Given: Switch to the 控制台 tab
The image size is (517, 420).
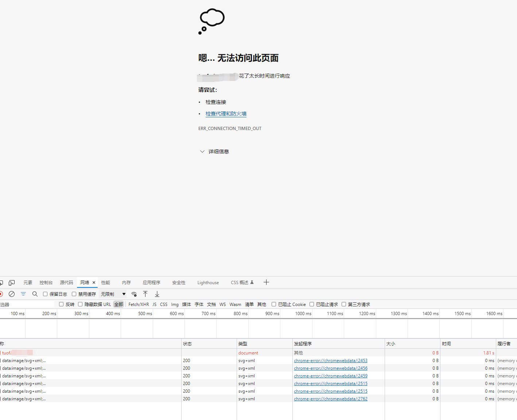Looking at the screenshot, I should 46,282.
